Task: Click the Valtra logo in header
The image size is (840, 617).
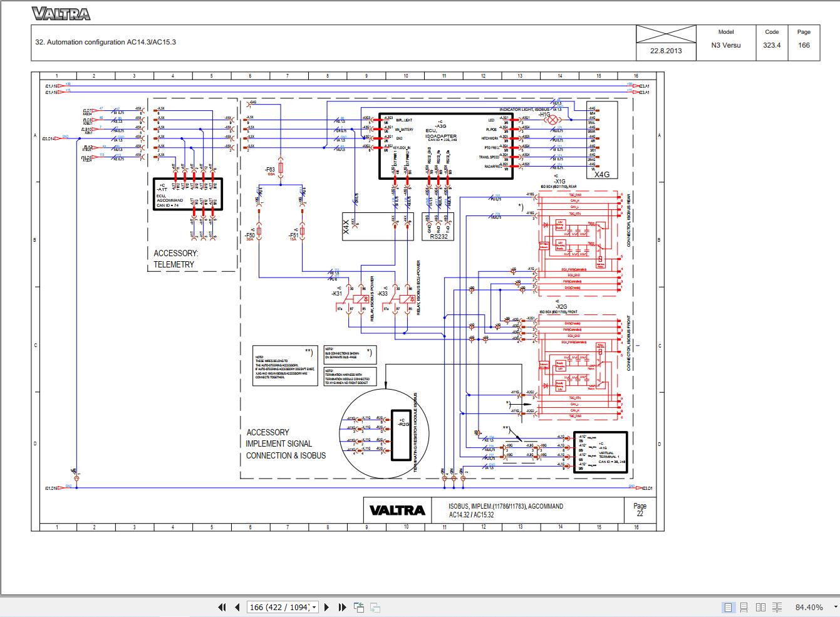Action: click(61, 14)
